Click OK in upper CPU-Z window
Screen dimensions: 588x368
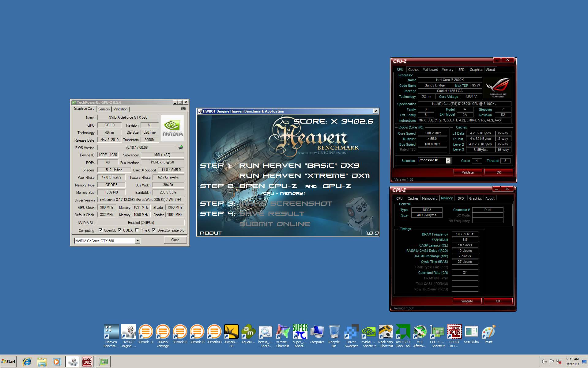(x=499, y=172)
